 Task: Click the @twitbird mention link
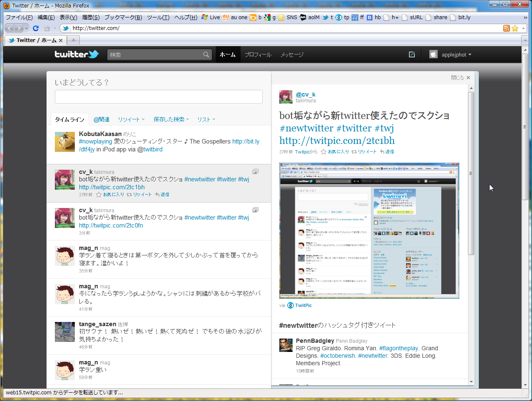point(150,149)
